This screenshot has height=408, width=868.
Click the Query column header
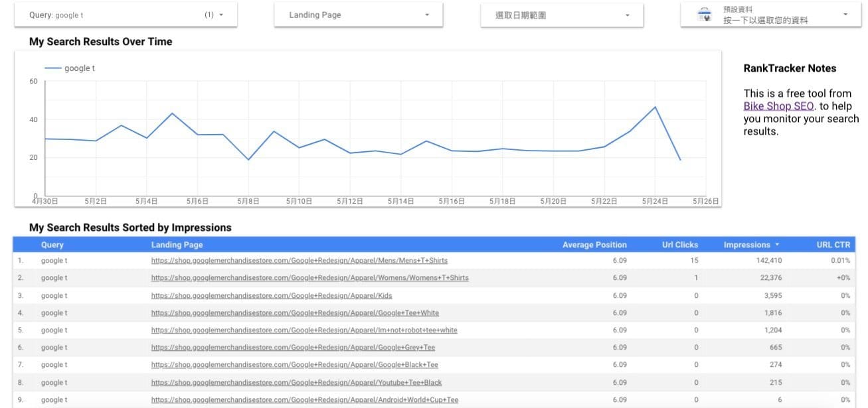[x=52, y=245]
